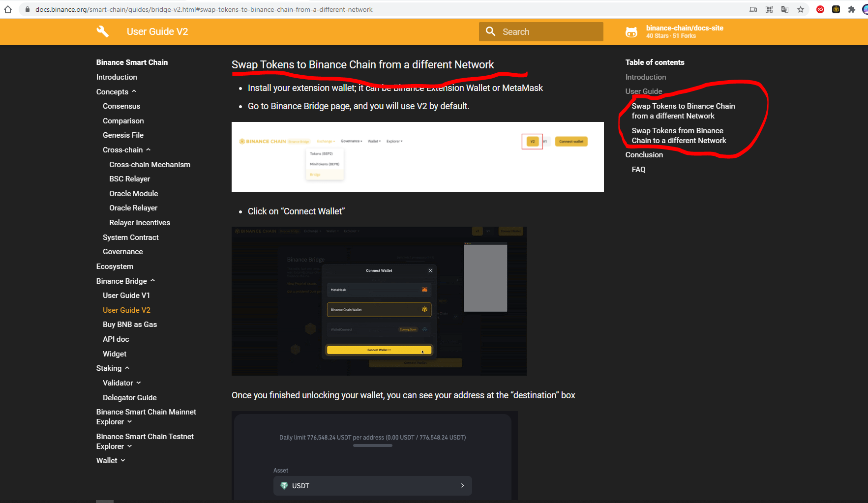
Task: Jump to Swap Tokens to Binance Chain section
Action: click(684, 111)
